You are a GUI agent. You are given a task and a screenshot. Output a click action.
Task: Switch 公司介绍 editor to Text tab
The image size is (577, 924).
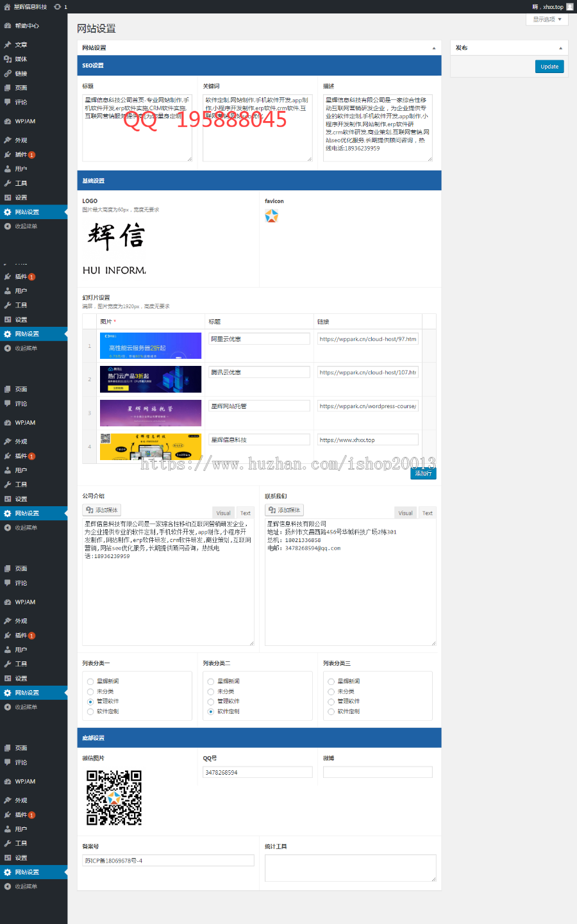[246, 513]
